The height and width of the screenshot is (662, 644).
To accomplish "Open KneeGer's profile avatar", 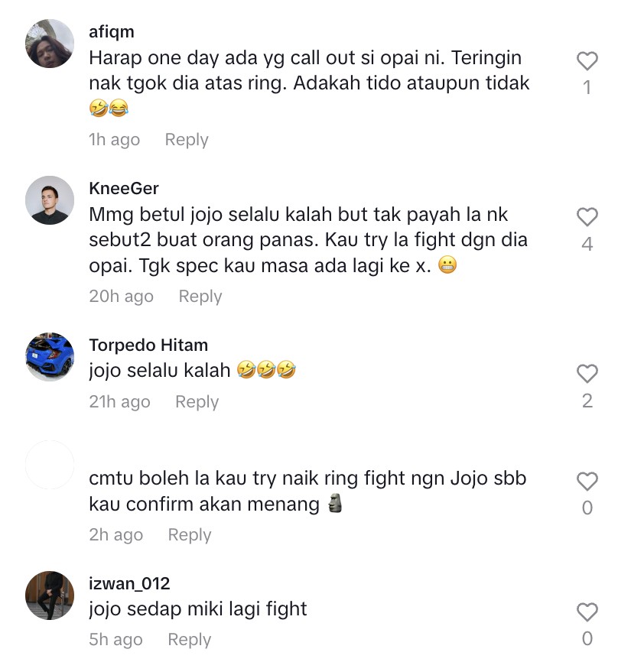I will pyautogui.click(x=50, y=200).
